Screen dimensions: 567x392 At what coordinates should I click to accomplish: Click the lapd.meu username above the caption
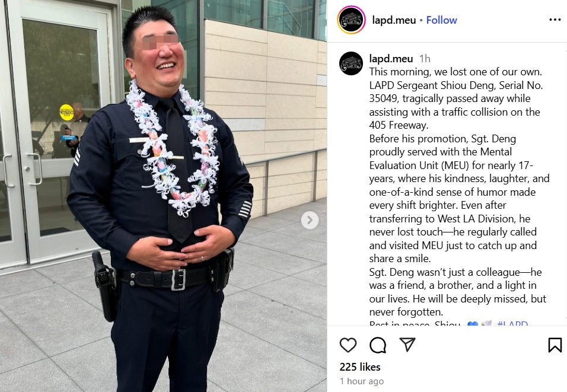click(391, 58)
